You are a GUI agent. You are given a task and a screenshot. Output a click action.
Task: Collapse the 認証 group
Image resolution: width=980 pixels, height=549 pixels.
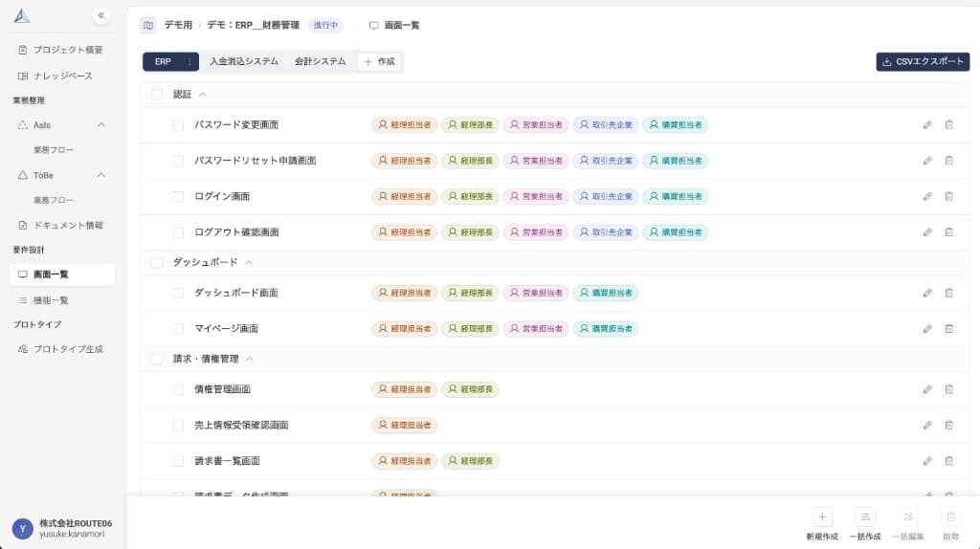(203, 95)
